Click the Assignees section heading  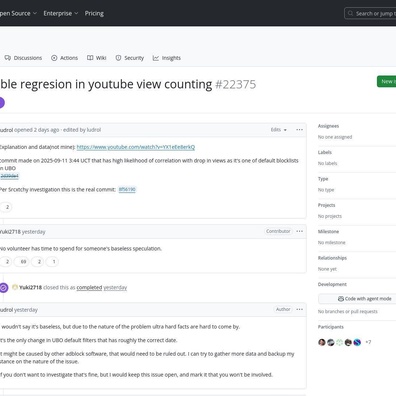click(328, 126)
